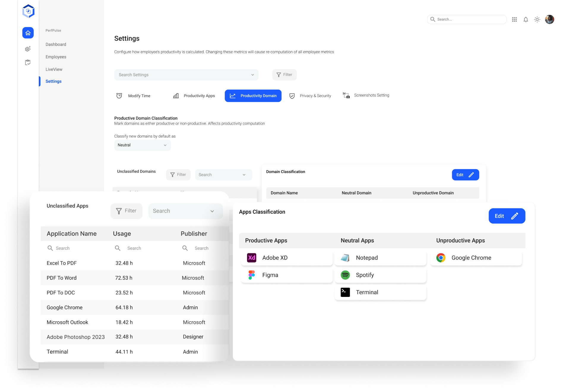Select Settings in the side menu
The width and height of the screenshot is (563, 392).
pyautogui.click(x=53, y=81)
